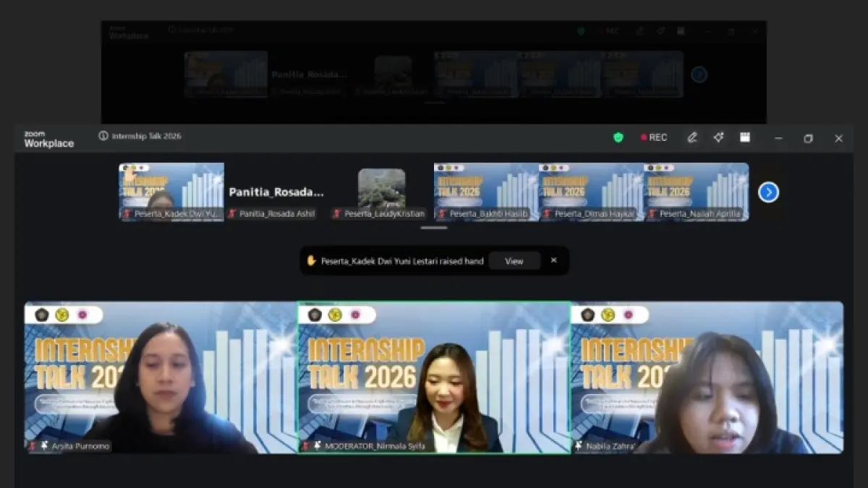The image size is (868, 488).
Task: Click muted mic icon of Peserta_Bakhti Hasib
Action: 442,214
